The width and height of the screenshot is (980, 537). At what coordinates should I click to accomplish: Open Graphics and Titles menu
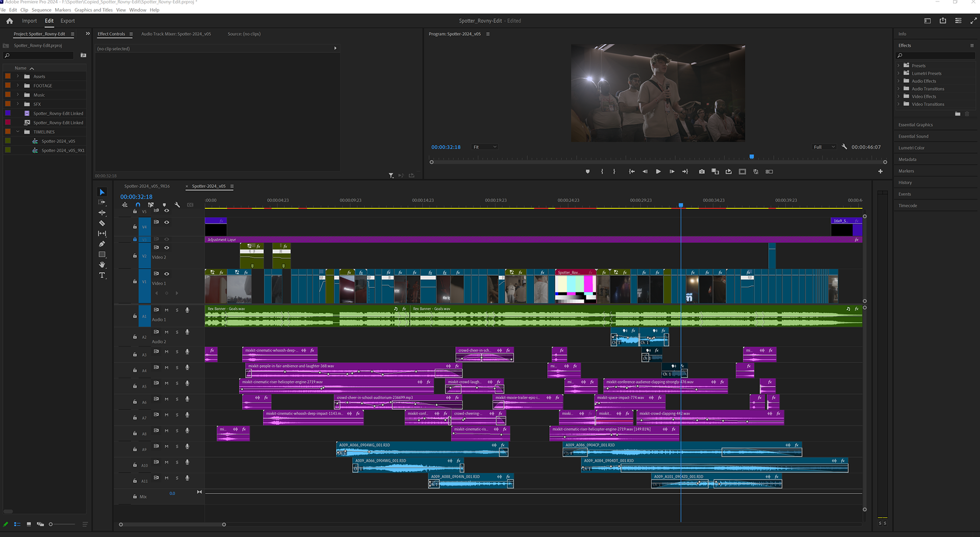[x=93, y=10]
